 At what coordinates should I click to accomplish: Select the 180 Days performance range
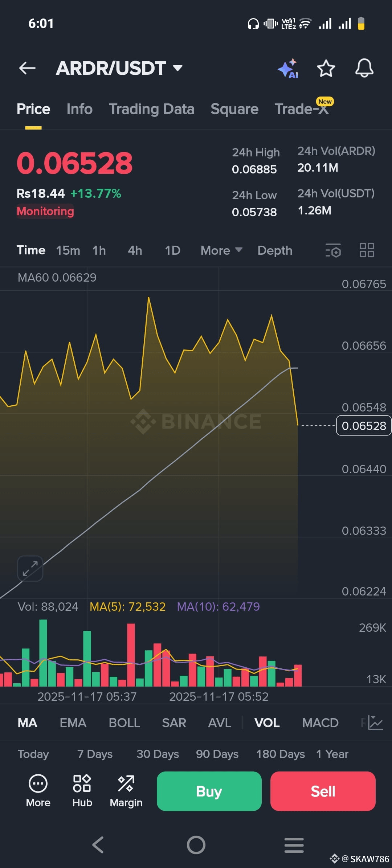click(281, 754)
